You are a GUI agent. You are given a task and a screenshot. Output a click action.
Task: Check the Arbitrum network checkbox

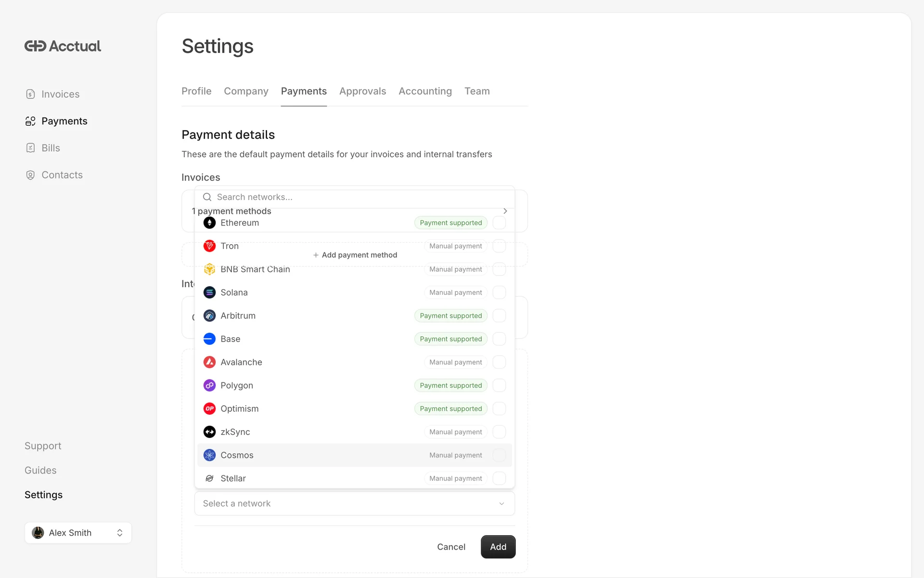click(x=499, y=315)
